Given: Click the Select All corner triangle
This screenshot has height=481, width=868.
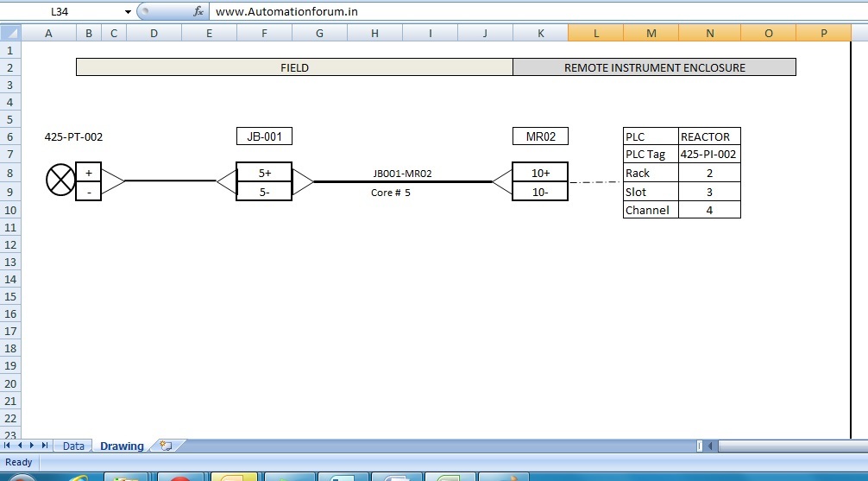Looking at the screenshot, I should pyautogui.click(x=10, y=33).
